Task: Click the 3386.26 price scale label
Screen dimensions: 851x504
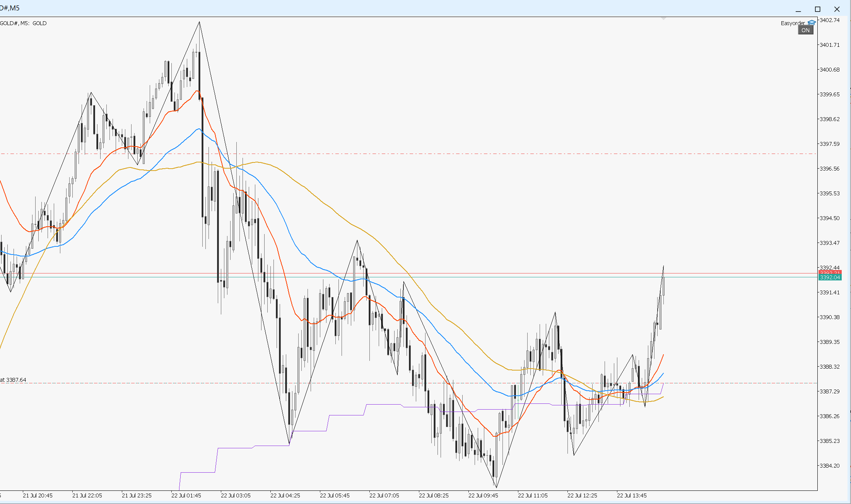Action: (x=830, y=416)
